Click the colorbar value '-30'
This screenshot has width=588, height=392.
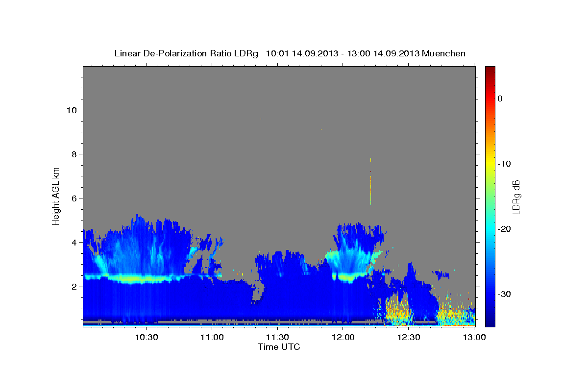(x=504, y=294)
